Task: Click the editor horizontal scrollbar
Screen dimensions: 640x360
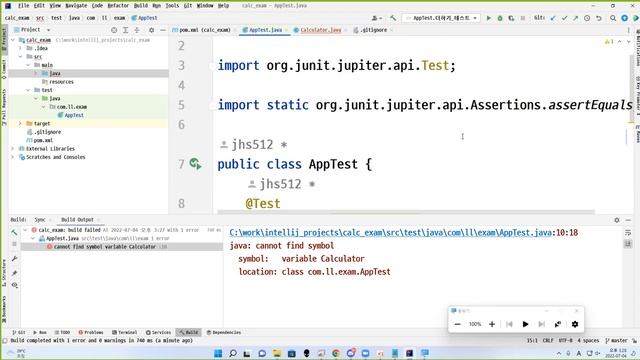Action: 406,212
